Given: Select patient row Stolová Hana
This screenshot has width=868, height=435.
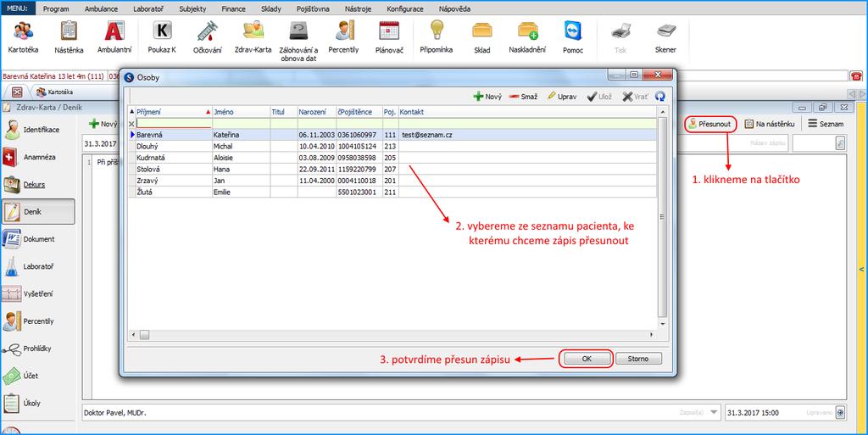Looking at the screenshot, I should (392, 170).
